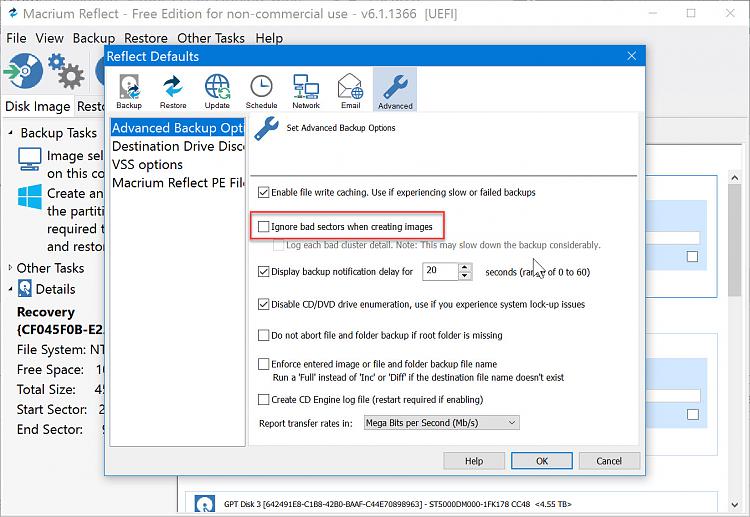Click the Total Size detail line
Screen dimensions: 750x517
(x=60, y=389)
